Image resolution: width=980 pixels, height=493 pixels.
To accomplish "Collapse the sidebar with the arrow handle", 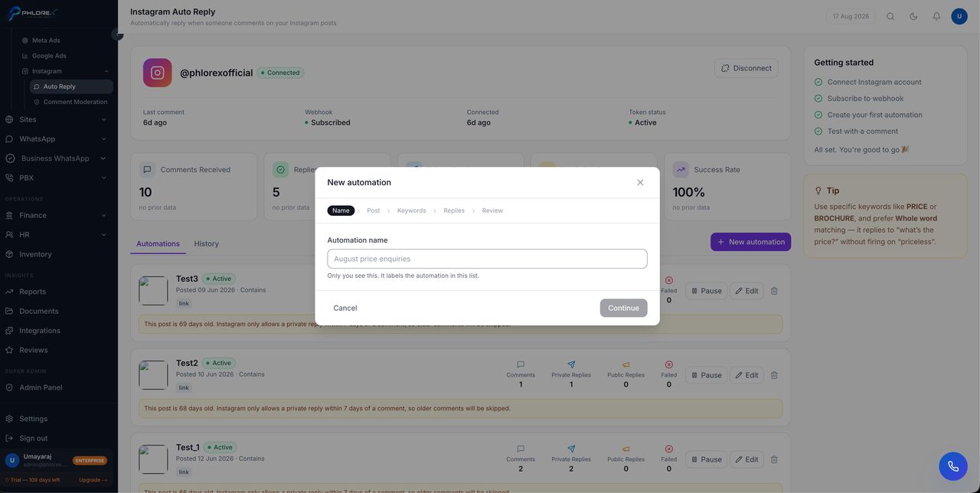I will point(117,34).
